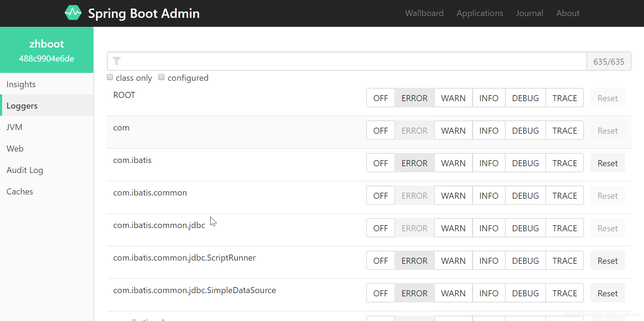The height and width of the screenshot is (321, 644).
Task: Set ROOT logger to DEBUG
Action: [x=525, y=98]
